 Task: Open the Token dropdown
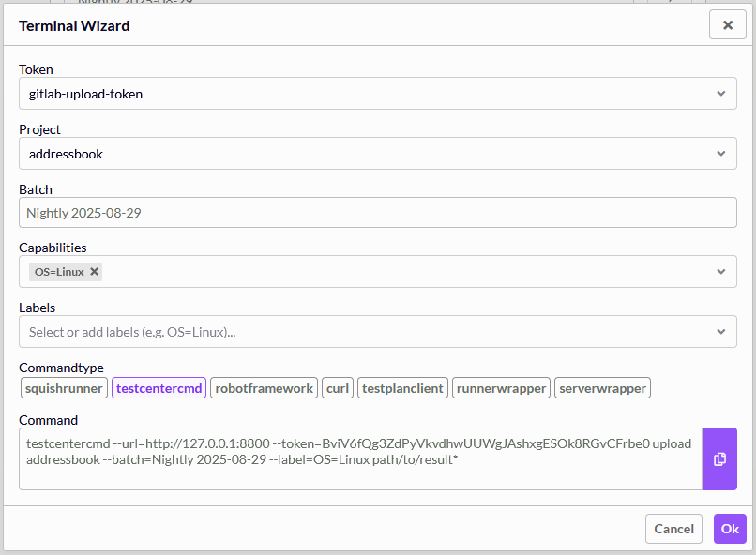point(720,94)
